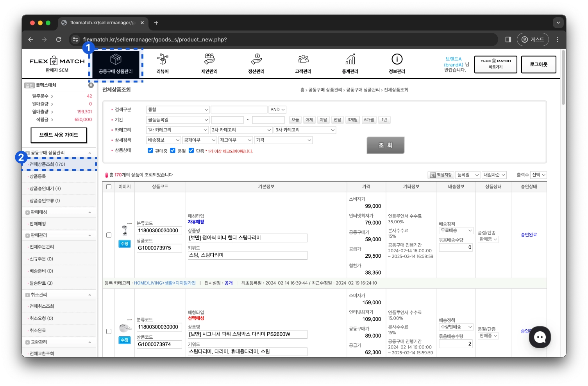Tick the select-all checkbox in the table header
This screenshot has height=386, width=588.
[109, 187]
